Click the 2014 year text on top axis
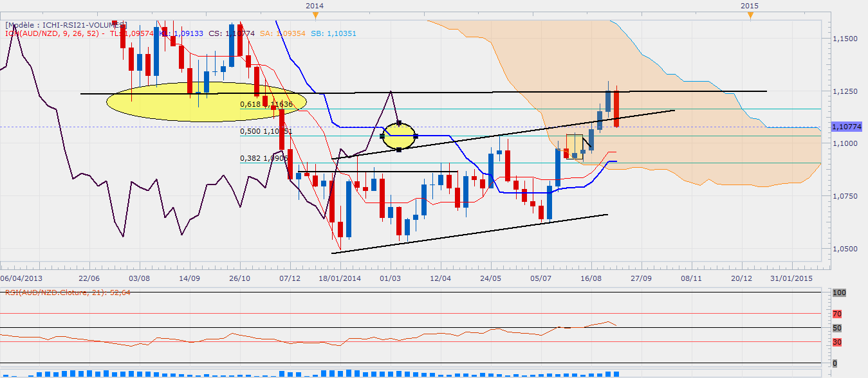The height and width of the screenshot is (378, 868). click(x=314, y=5)
